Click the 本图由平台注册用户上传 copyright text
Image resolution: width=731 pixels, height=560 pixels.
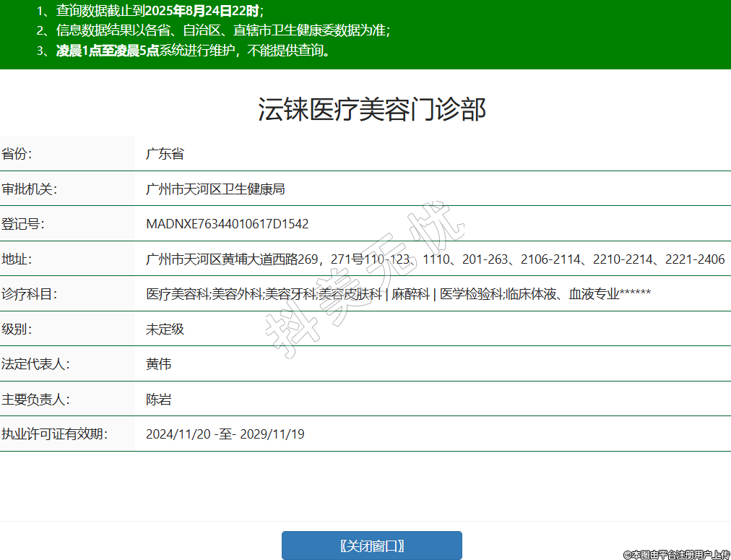click(x=676, y=554)
